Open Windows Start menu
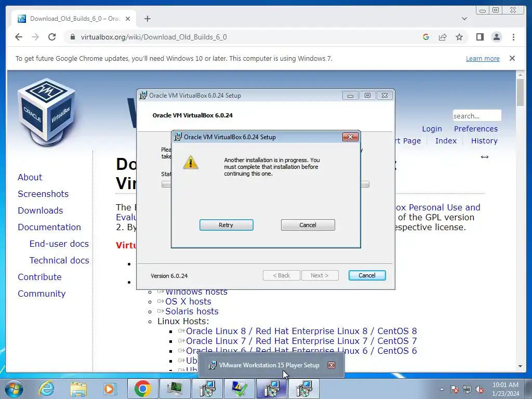This screenshot has height=399, width=532. (x=14, y=389)
